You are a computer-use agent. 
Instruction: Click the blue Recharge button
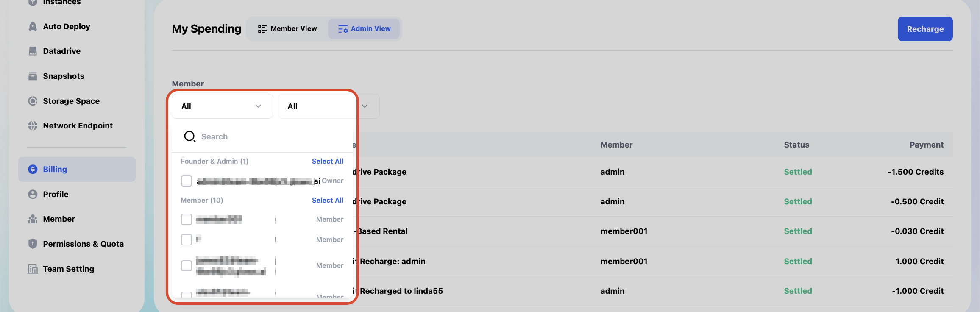tap(925, 29)
